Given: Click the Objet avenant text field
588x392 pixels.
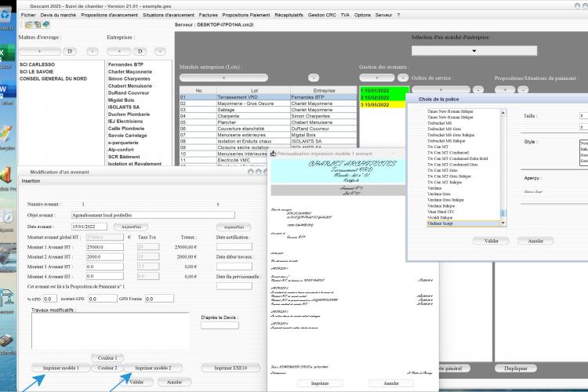Looking at the screenshot, I should pyautogui.click(x=153, y=215).
